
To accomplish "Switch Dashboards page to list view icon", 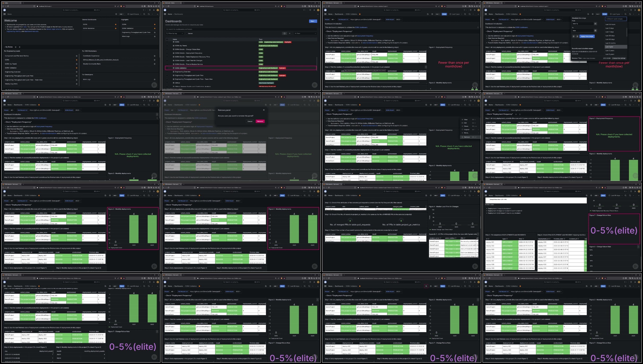I will pyautogui.click(x=290, y=33).
